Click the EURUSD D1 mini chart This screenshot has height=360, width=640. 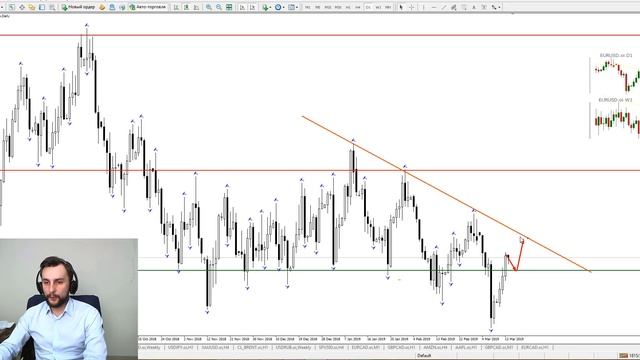pos(615,73)
